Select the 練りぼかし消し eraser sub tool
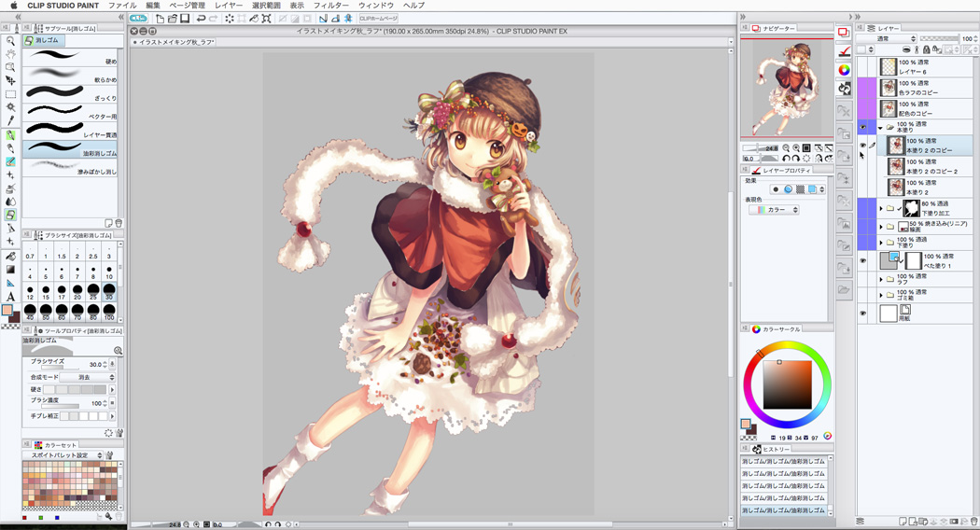This screenshot has width=980, height=530. point(70,167)
